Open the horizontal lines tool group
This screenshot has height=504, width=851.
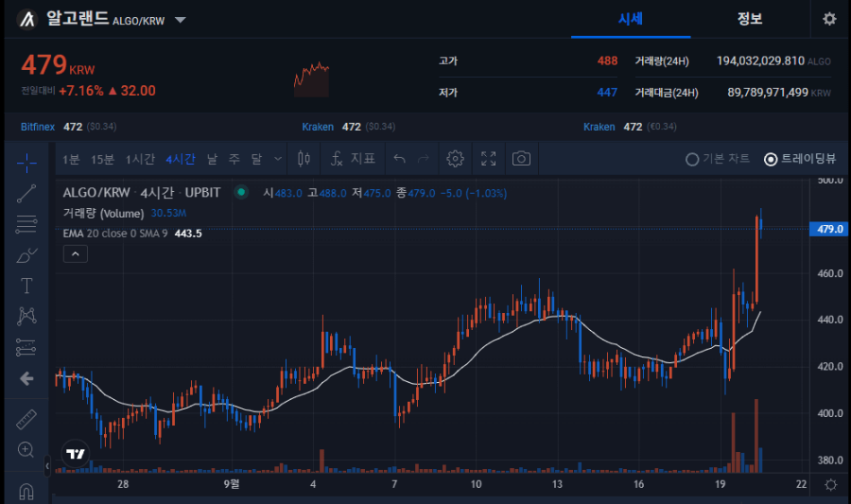pyautogui.click(x=26, y=224)
